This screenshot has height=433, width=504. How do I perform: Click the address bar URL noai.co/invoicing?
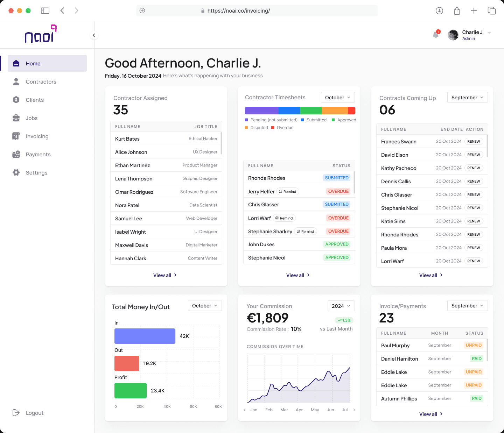238,10
